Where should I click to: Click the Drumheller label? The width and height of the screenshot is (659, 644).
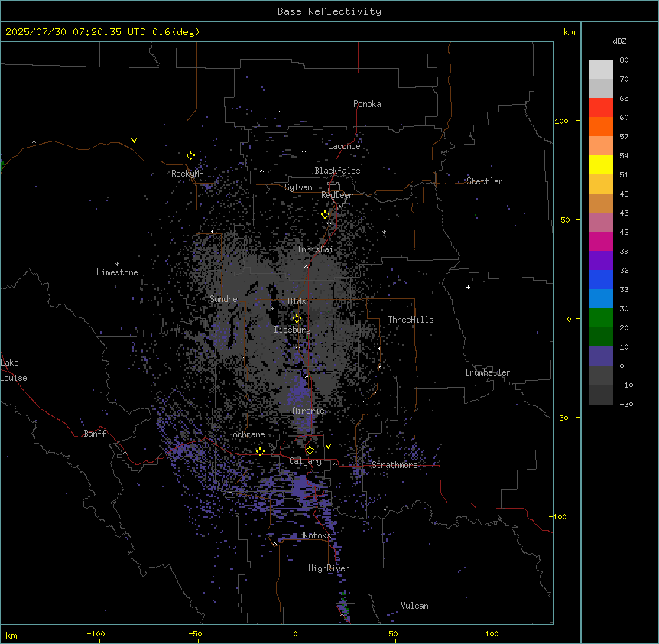pyautogui.click(x=488, y=372)
